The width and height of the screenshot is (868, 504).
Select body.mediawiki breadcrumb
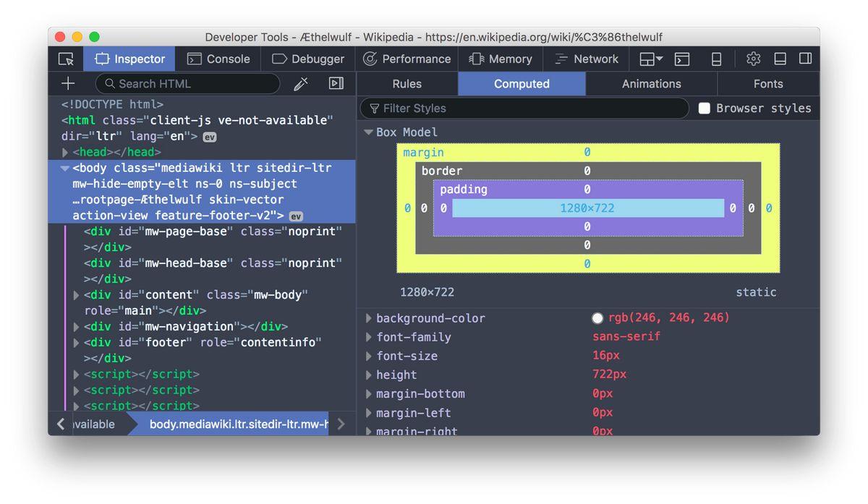[238, 424]
